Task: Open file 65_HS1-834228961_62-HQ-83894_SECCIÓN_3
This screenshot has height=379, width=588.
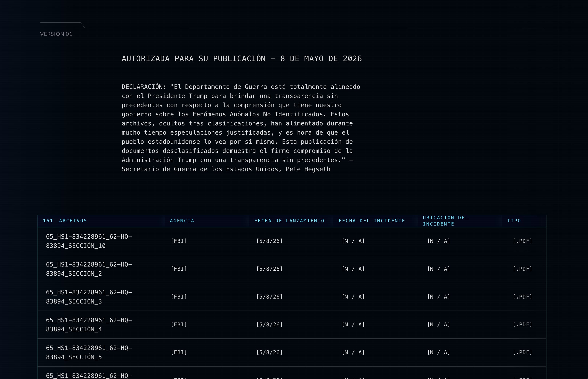Action: (x=89, y=297)
